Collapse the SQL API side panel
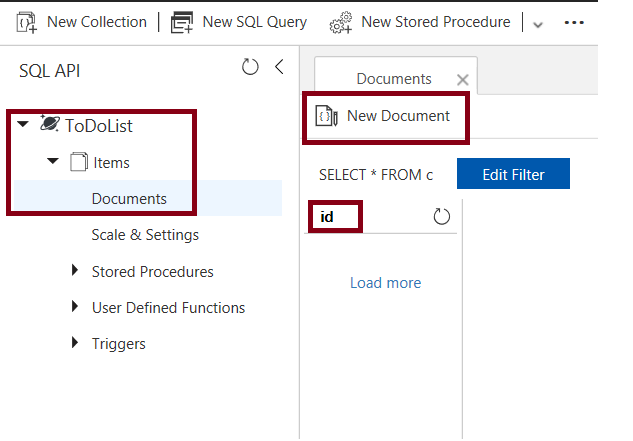The image size is (633, 441). tap(279, 67)
